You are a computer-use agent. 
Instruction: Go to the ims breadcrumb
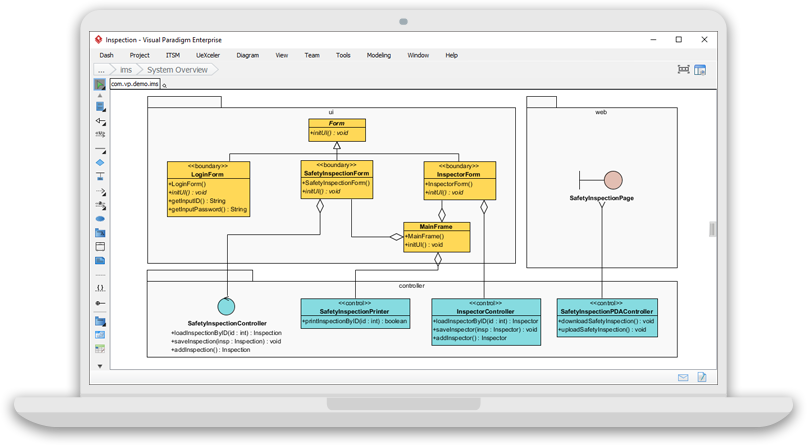pyautogui.click(x=126, y=70)
